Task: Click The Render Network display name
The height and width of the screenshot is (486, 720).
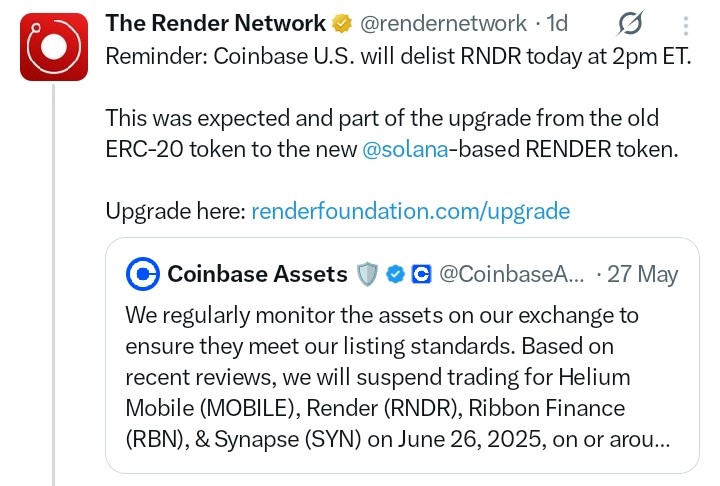Action: pyautogui.click(x=215, y=23)
